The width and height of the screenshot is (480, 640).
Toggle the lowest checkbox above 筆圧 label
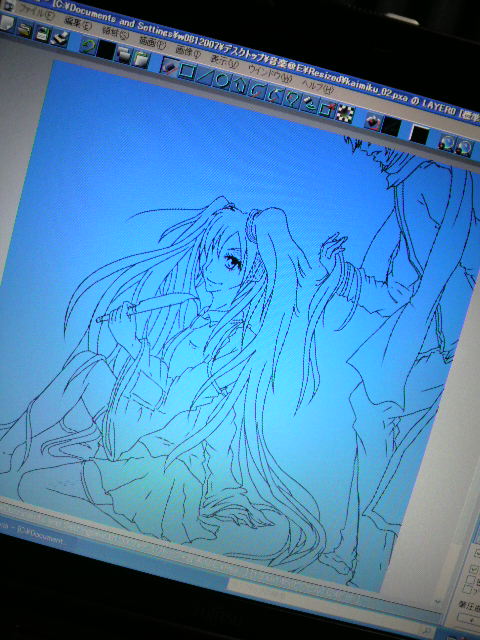[x=469, y=590]
